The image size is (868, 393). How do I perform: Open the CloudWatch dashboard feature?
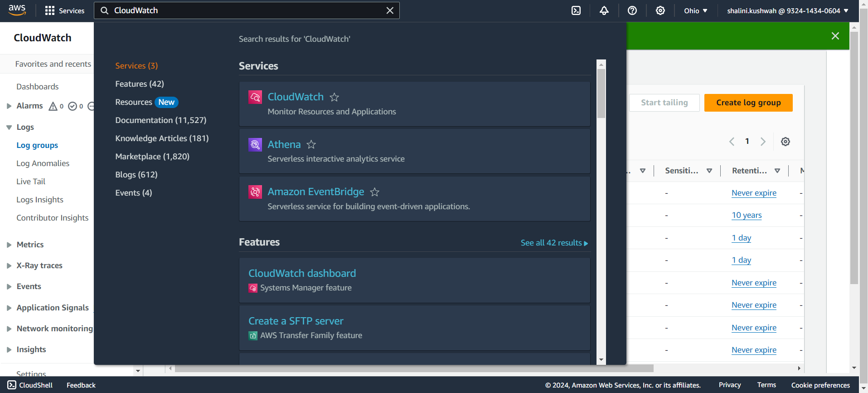302,273
